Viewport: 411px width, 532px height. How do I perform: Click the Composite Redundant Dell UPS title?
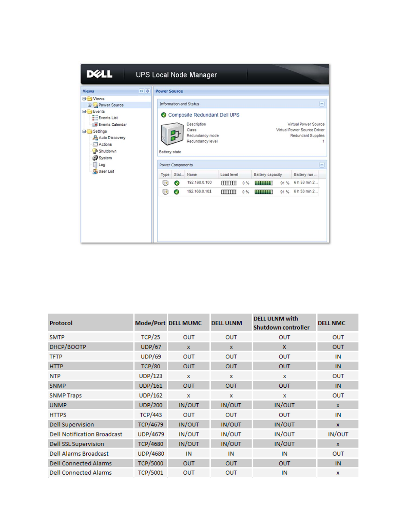click(204, 115)
